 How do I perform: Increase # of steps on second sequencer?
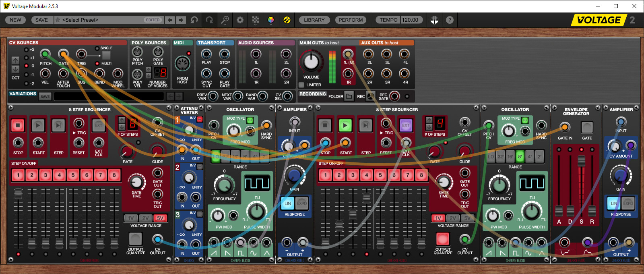tap(429, 120)
